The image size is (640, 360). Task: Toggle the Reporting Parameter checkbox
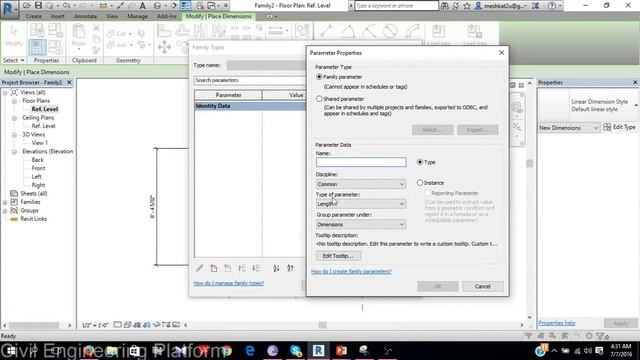427,193
